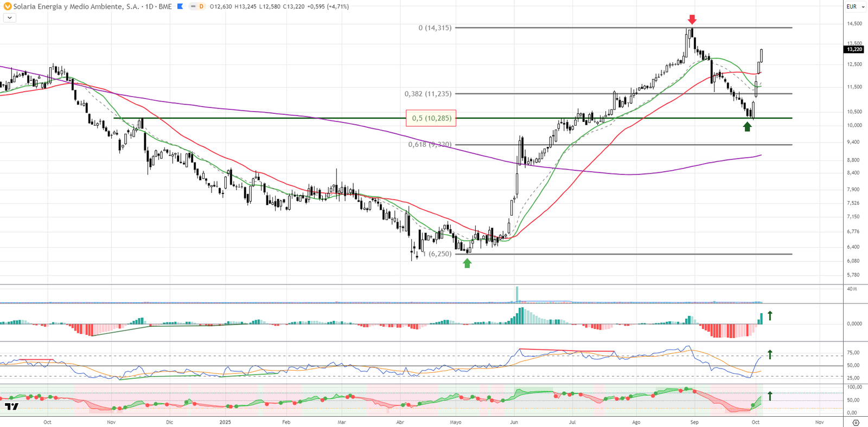868x427 pixels.
Task: Toggle the gray dash pill next to D
Action: [193, 7]
